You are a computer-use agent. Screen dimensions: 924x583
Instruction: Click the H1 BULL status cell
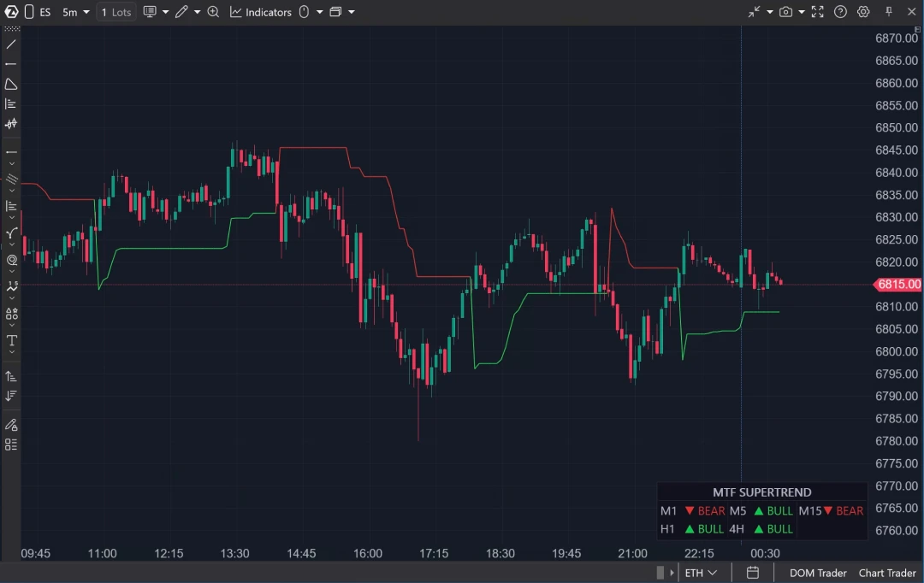pos(692,529)
